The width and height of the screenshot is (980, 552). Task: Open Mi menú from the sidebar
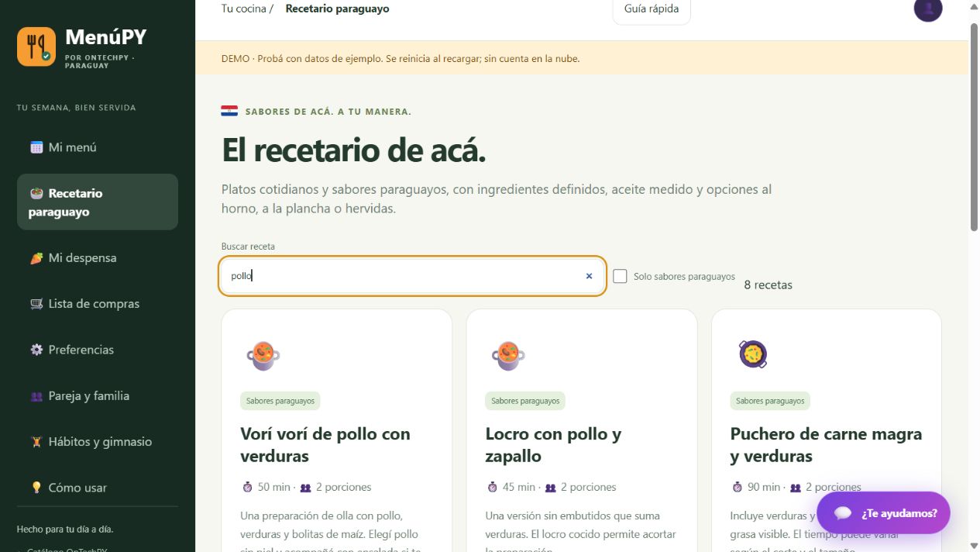point(98,147)
